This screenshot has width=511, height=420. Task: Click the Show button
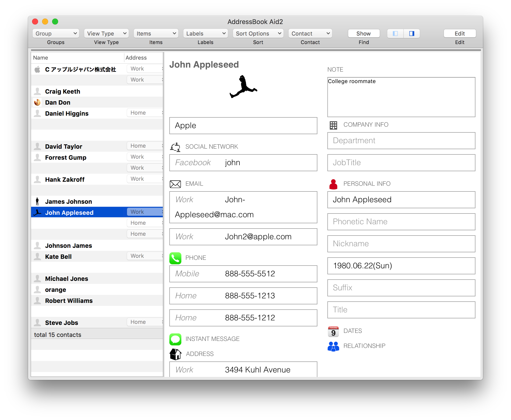(x=364, y=34)
